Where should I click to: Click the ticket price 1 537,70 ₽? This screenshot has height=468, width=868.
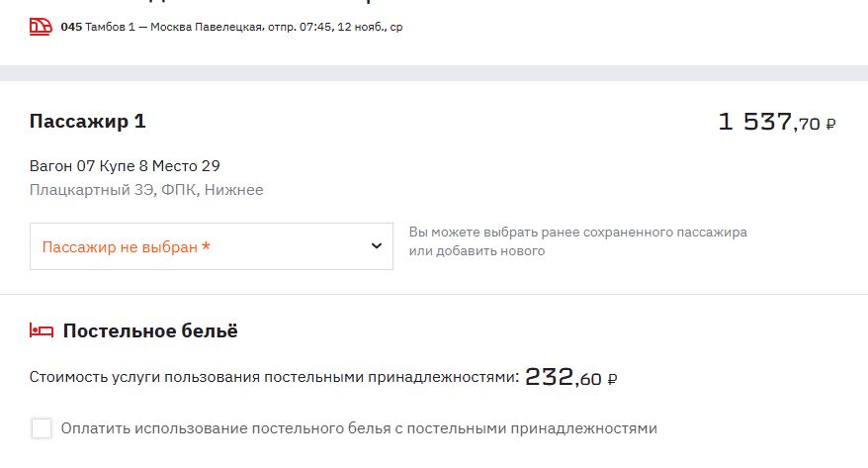click(777, 123)
